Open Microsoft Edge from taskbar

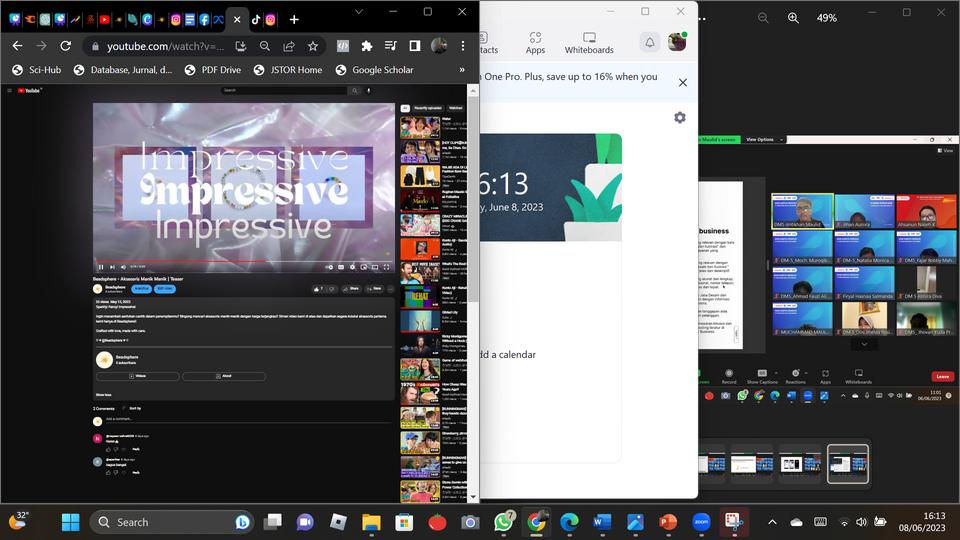pos(569,522)
